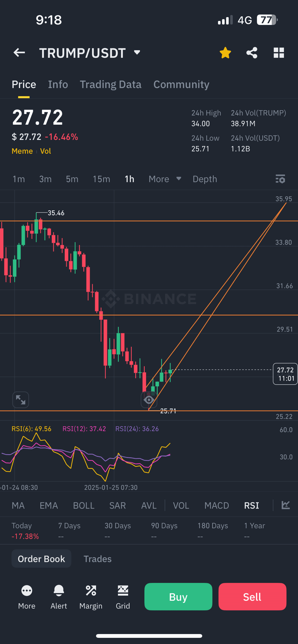Tap the back arrow icon
The image size is (298, 644).
[19, 53]
